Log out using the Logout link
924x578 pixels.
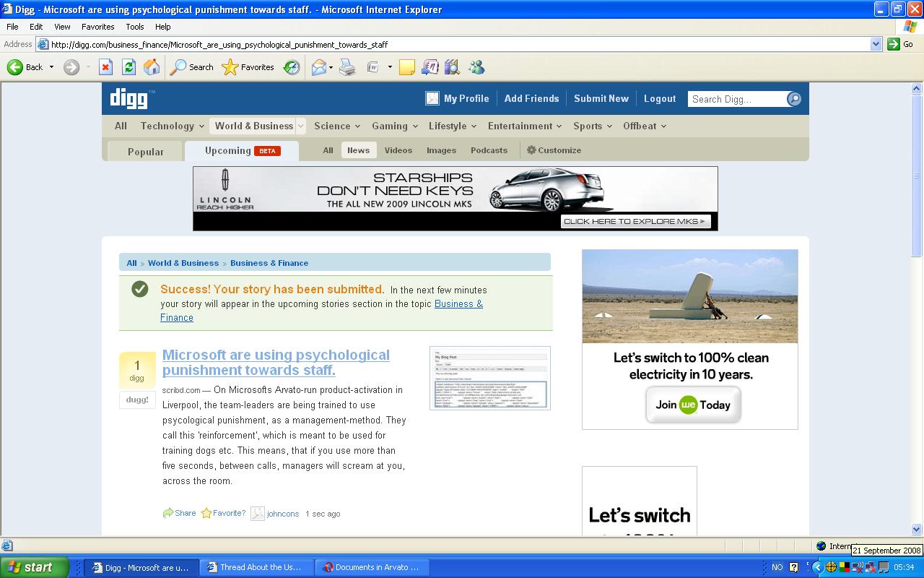660,98
